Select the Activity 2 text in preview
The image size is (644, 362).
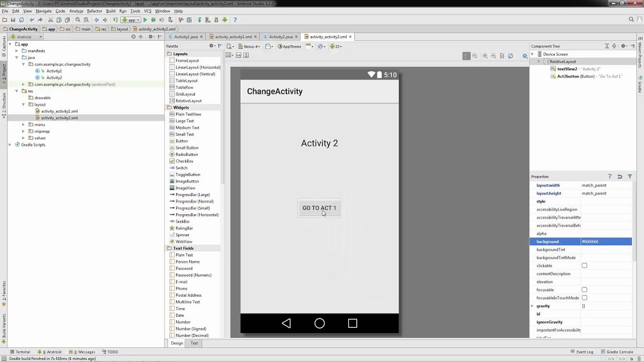(319, 143)
